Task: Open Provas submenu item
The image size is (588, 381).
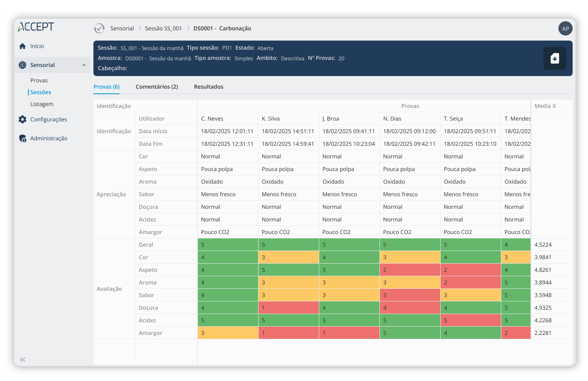Action: point(39,80)
